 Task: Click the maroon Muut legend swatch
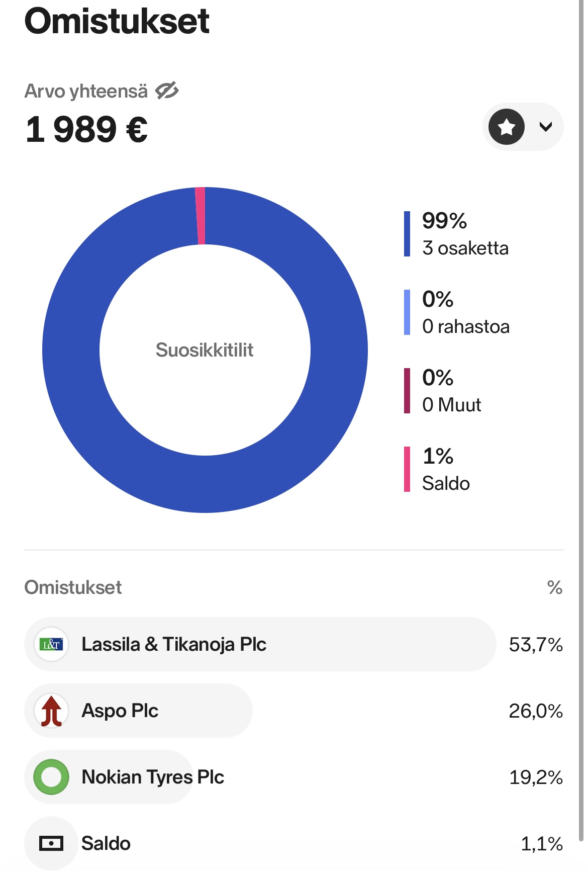click(407, 391)
